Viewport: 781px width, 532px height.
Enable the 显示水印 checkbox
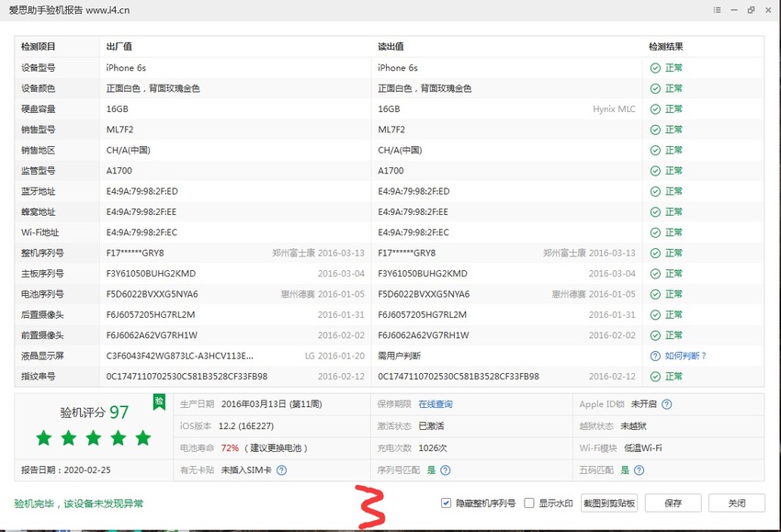click(529, 504)
